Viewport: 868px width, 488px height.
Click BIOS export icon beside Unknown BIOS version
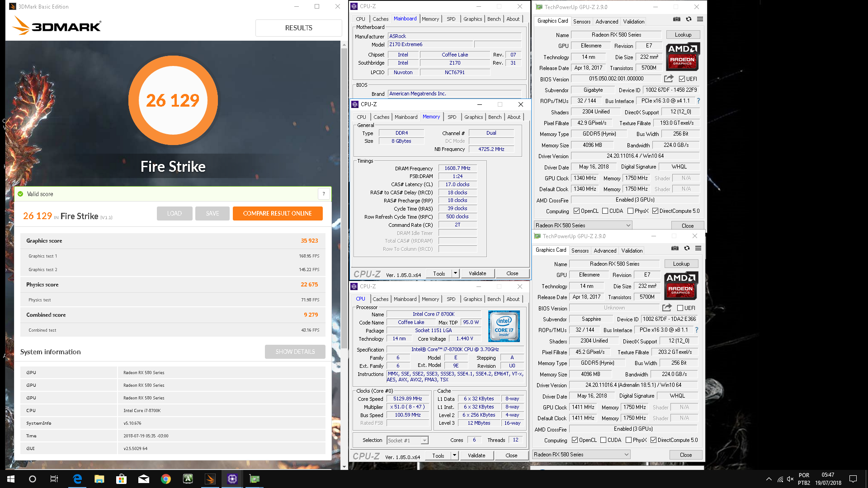coord(667,308)
